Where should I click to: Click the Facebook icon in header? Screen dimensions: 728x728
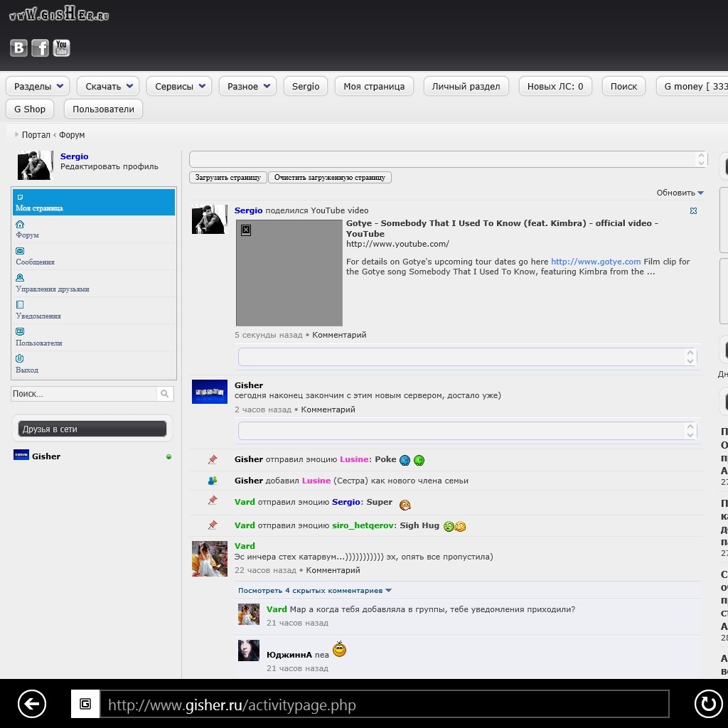click(x=40, y=48)
